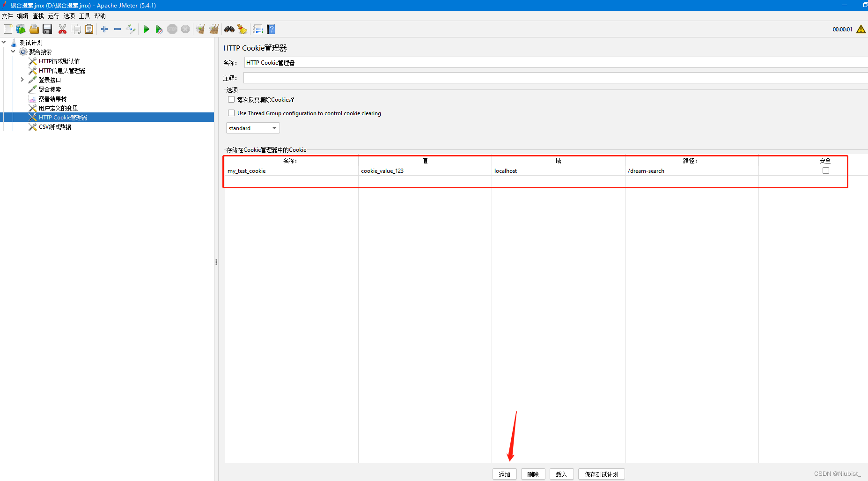Select 登录接口 sampler in tree
This screenshot has width=868, height=481.
click(50, 80)
